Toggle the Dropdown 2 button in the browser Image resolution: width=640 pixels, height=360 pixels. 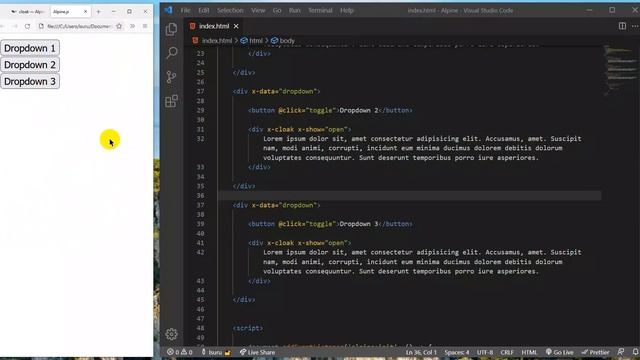pos(30,65)
